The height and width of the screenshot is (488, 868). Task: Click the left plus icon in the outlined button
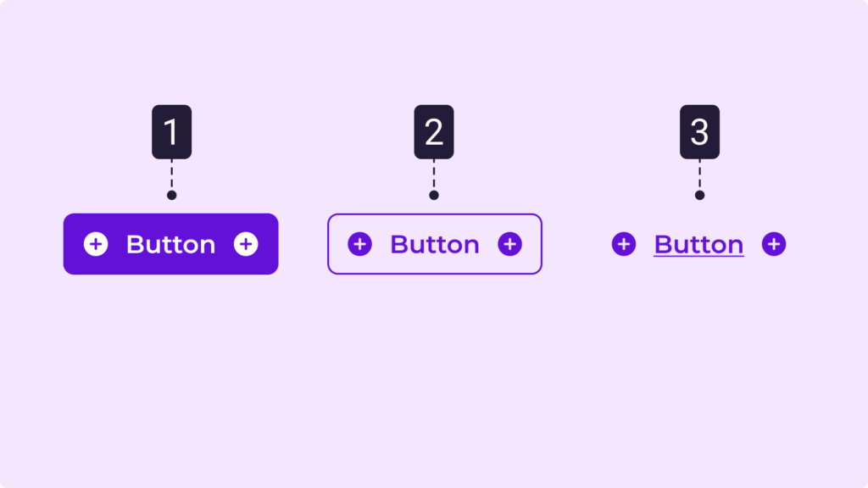pyautogui.click(x=359, y=244)
